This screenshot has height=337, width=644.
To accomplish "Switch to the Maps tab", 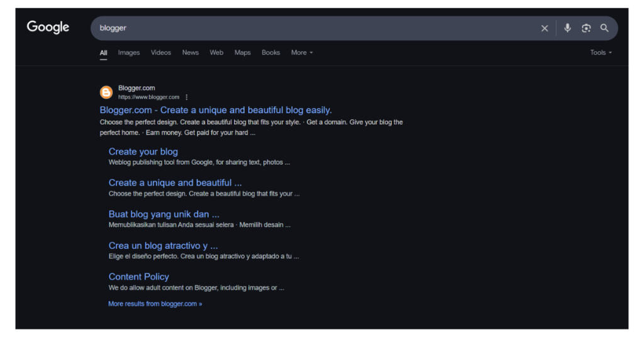I will coord(242,53).
